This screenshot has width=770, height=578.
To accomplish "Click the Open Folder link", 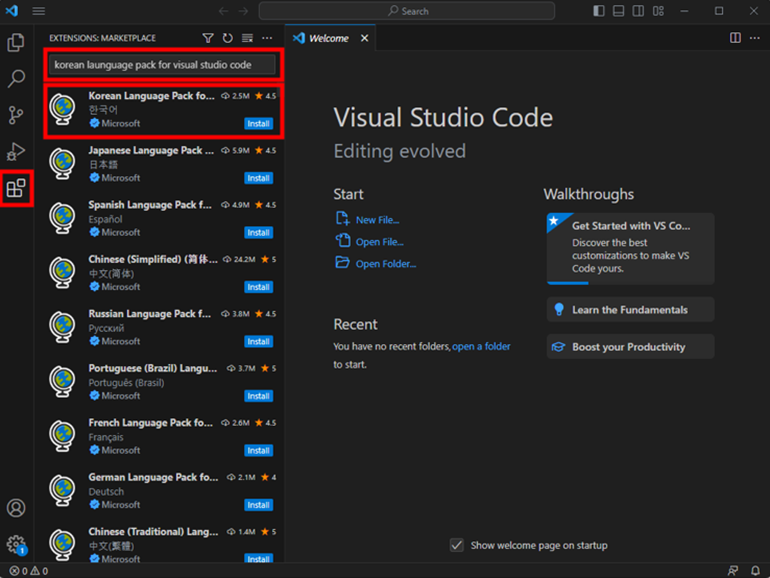I will point(385,264).
